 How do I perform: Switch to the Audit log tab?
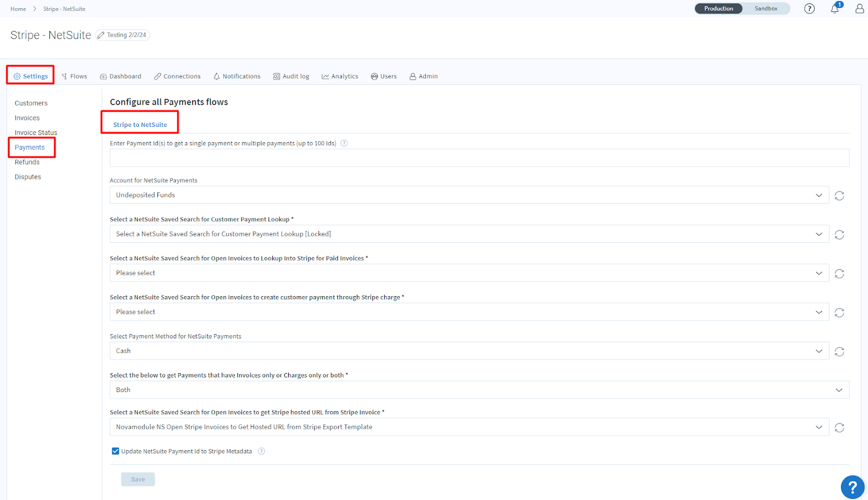click(291, 76)
